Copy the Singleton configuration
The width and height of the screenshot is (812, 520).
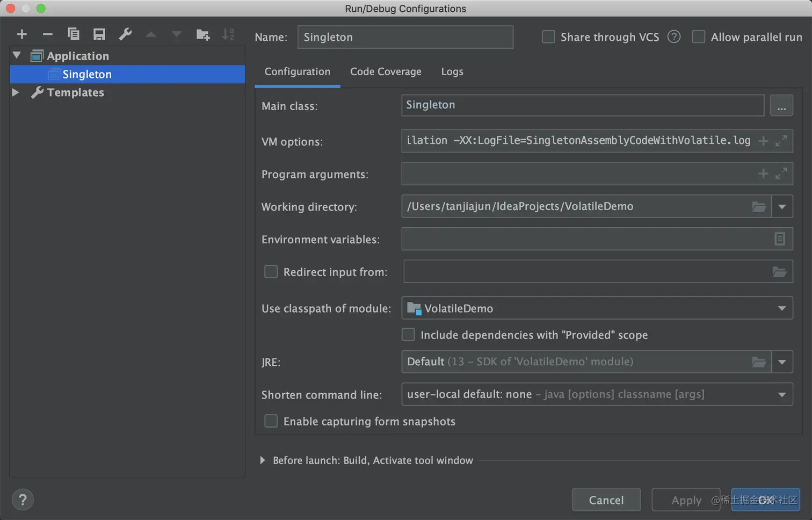[74, 34]
